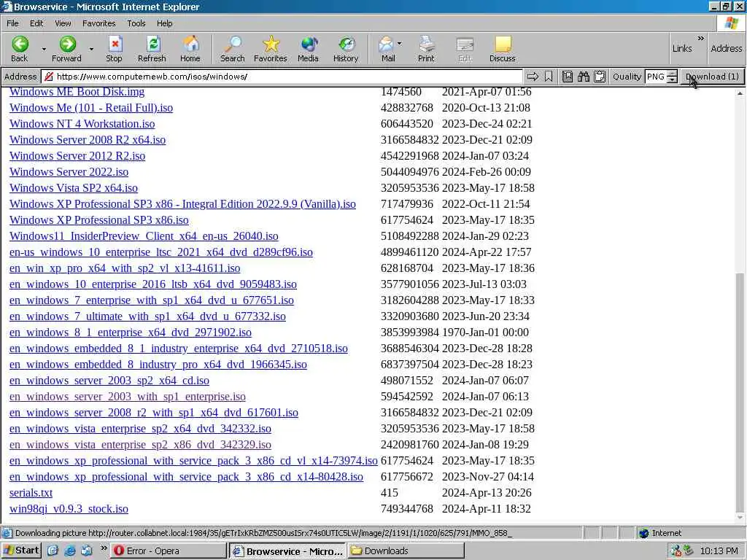Click the Internet zone globe in status bar
747x560 pixels.
pyautogui.click(x=643, y=533)
